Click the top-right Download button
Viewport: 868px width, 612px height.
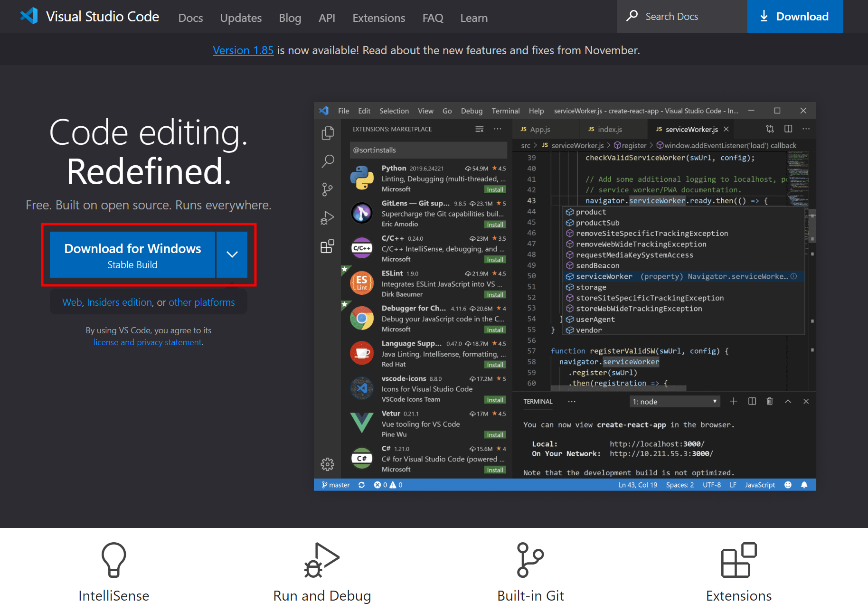pos(795,17)
